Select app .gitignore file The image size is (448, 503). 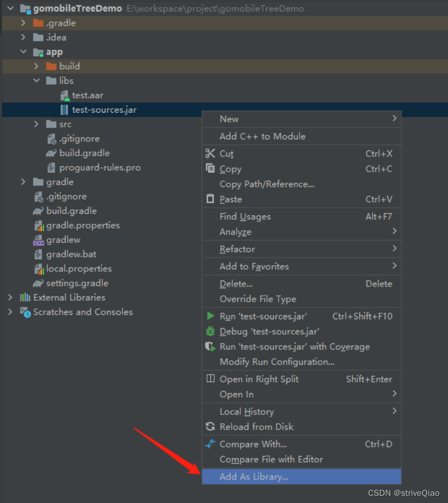[79, 139]
